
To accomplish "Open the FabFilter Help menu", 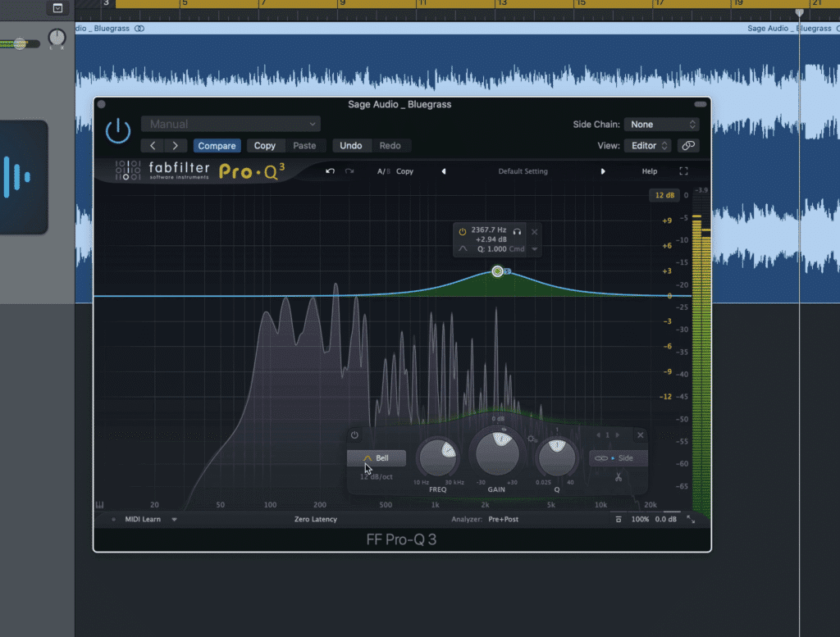I will point(650,171).
